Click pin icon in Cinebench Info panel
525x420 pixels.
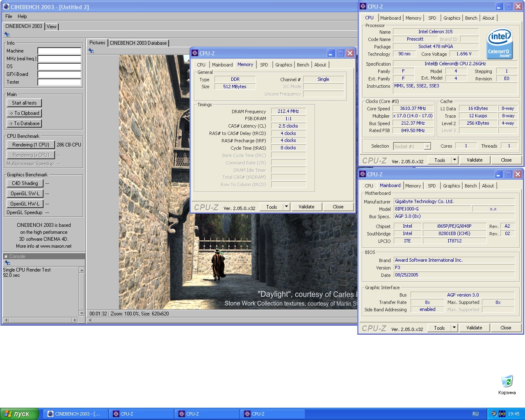pos(7,34)
